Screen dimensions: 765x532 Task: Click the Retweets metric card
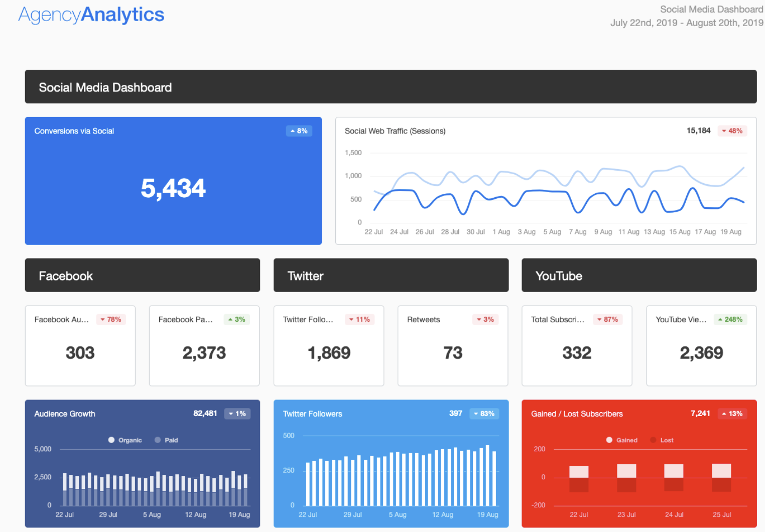tap(452, 346)
